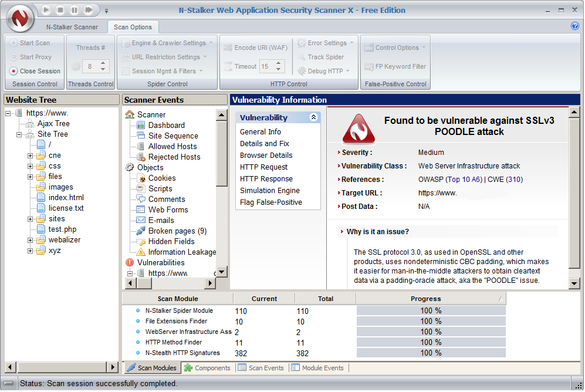The width and height of the screenshot is (585, 392).
Task: Open URL Restriction Settings dropdown
Action: point(164,57)
